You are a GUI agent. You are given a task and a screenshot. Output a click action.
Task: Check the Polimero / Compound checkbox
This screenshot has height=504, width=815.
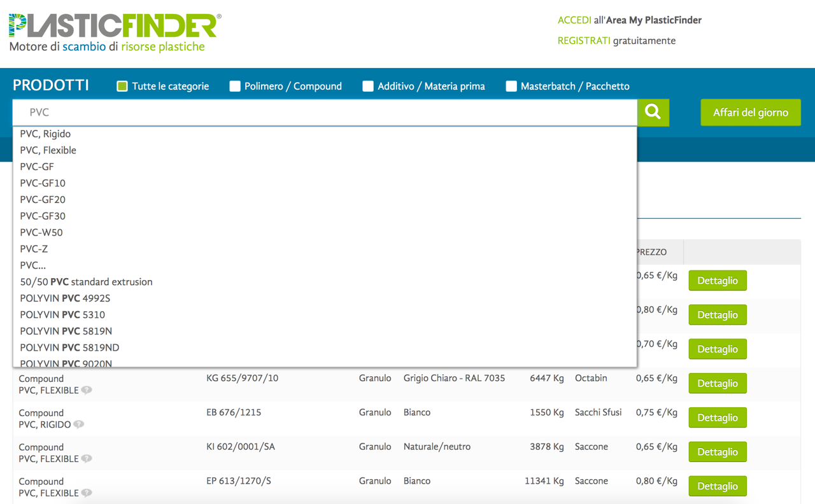point(235,86)
